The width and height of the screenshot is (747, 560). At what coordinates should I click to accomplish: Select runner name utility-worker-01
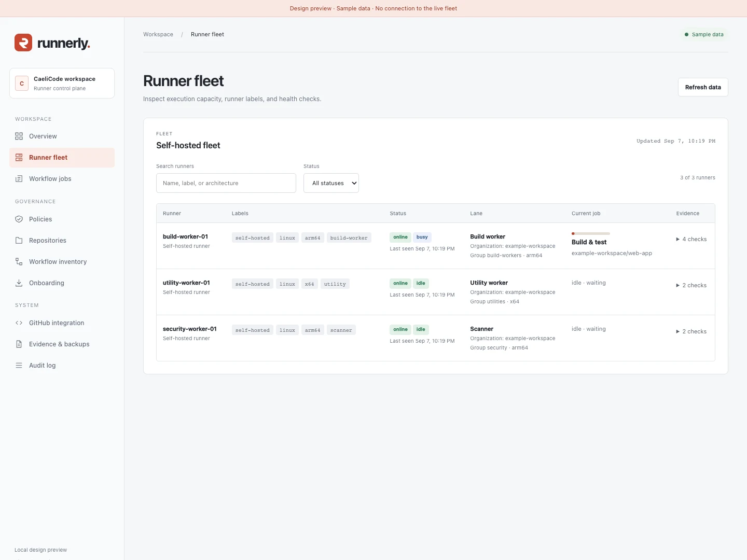pyautogui.click(x=186, y=283)
